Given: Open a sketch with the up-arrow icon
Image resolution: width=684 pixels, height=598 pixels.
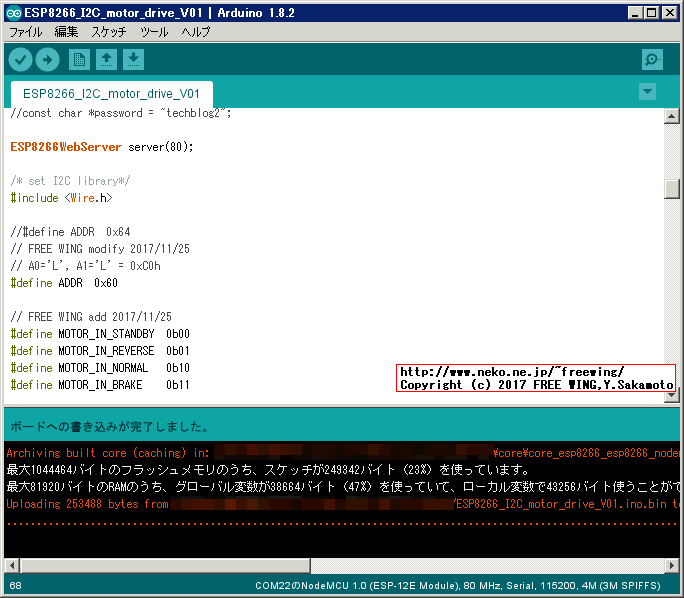Looking at the screenshot, I should pos(106,59).
